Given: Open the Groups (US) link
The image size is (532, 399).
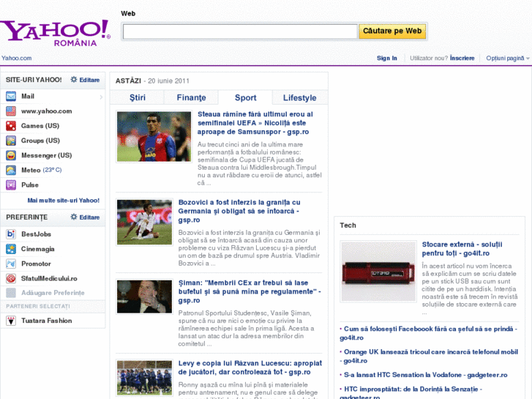Looking at the screenshot, I should (x=40, y=141).
